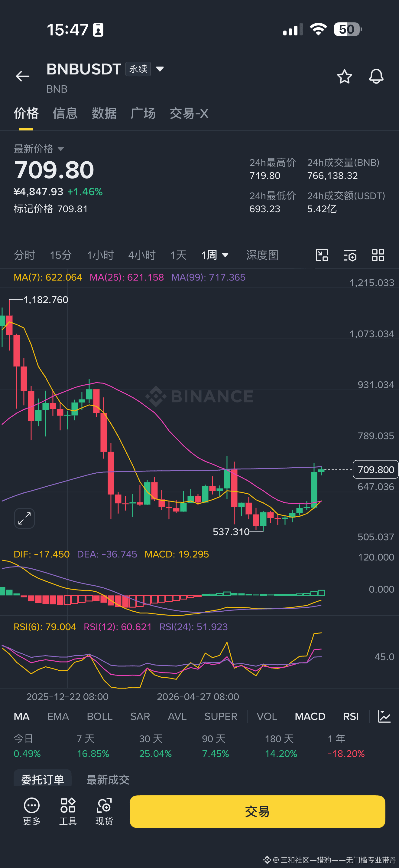Toggle the MACD sub-indicator

point(310,716)
